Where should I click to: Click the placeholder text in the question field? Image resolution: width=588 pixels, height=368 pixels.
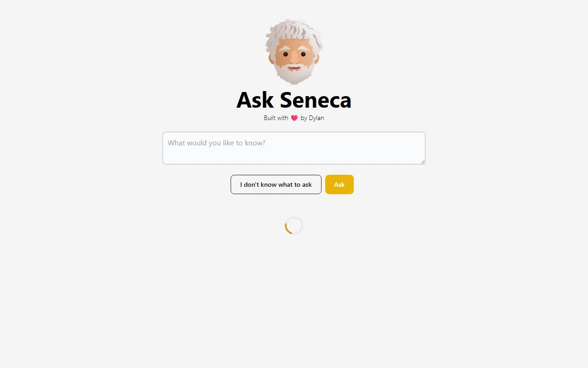tap(216, 143)
